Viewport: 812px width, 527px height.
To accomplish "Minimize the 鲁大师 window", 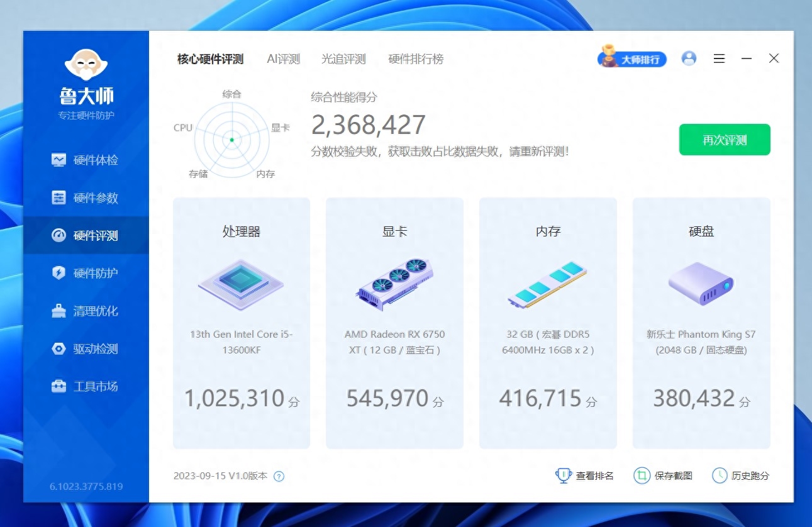I will click(x=747, y=58).
